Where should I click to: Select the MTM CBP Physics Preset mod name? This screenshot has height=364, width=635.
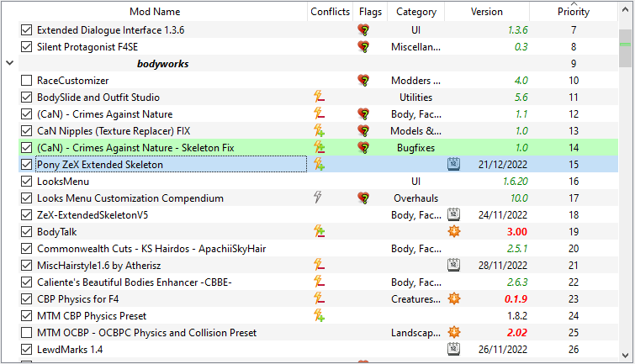pyautogui.click(x=92, y=316)
